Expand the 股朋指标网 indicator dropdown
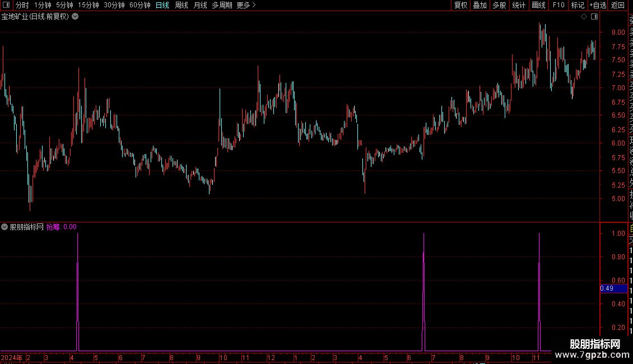633x364 pixels. point(4,227)
